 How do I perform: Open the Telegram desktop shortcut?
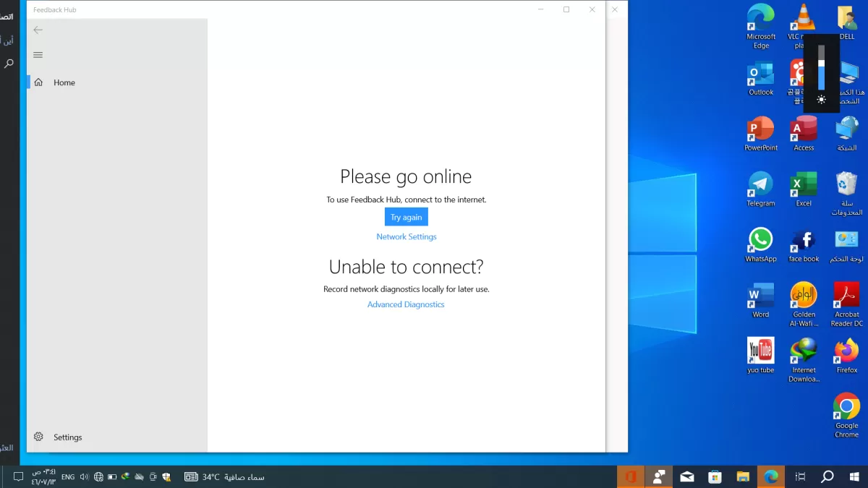tap(760, 189)
